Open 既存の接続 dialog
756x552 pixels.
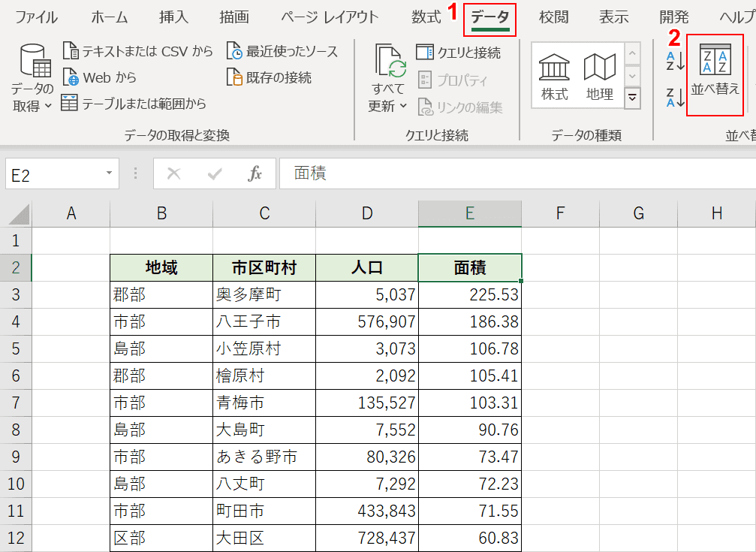click(269, 77)
